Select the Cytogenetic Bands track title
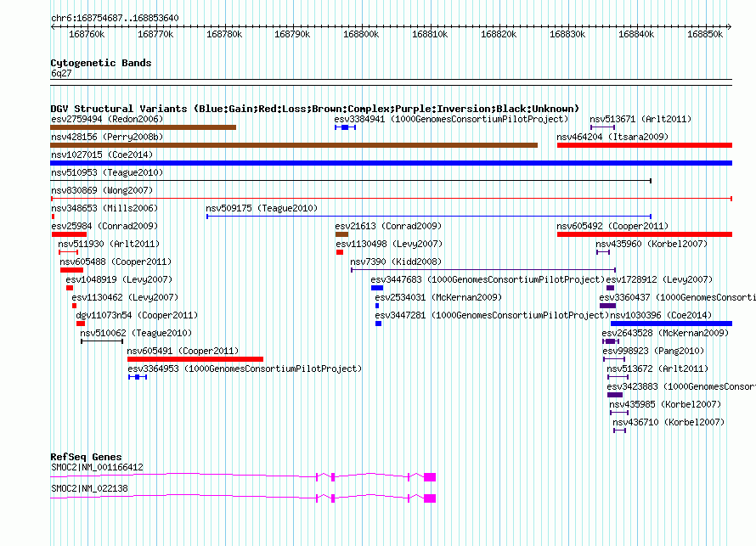This screenshot has width=756, height=546. tap(101, 63)
